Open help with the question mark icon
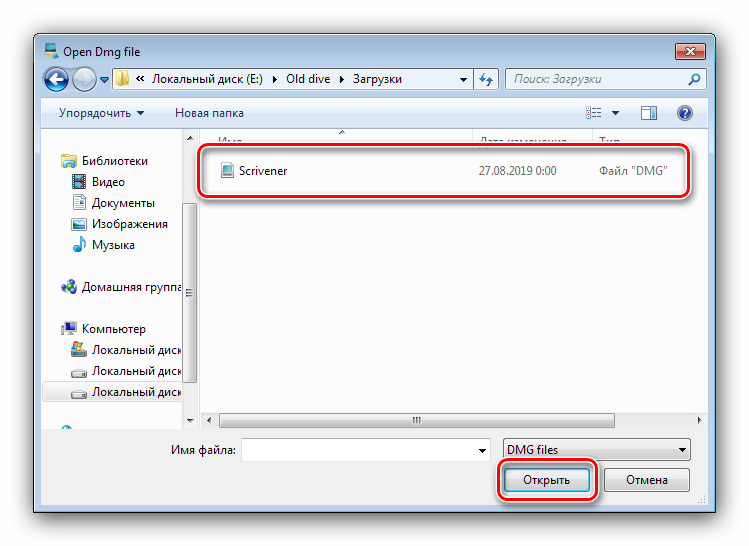This screenshot has height=546, width=749. pyautogui.click(x=685, y=113)
